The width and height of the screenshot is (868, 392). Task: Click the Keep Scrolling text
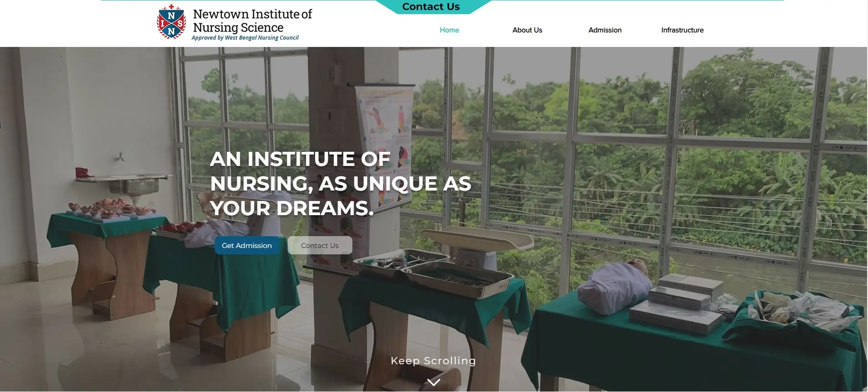point(433,361)
